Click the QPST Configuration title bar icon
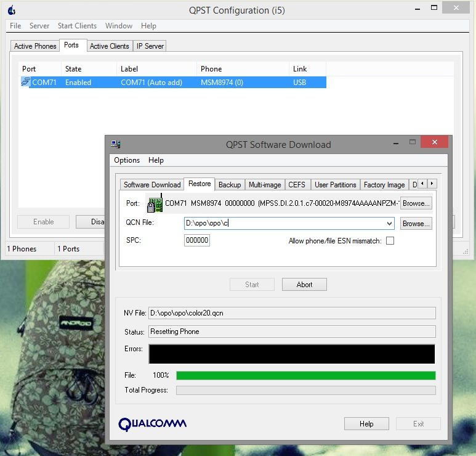Screen dimensions: 476x456 (11, 10)
